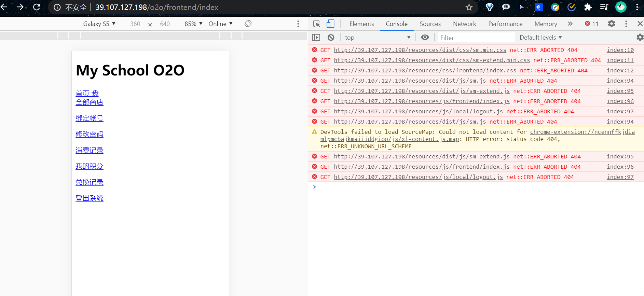Image resolution: width=644 pixels, height=296 pixels.
Task: Open DevTools settings gear
Action: [x=612, y=24]
